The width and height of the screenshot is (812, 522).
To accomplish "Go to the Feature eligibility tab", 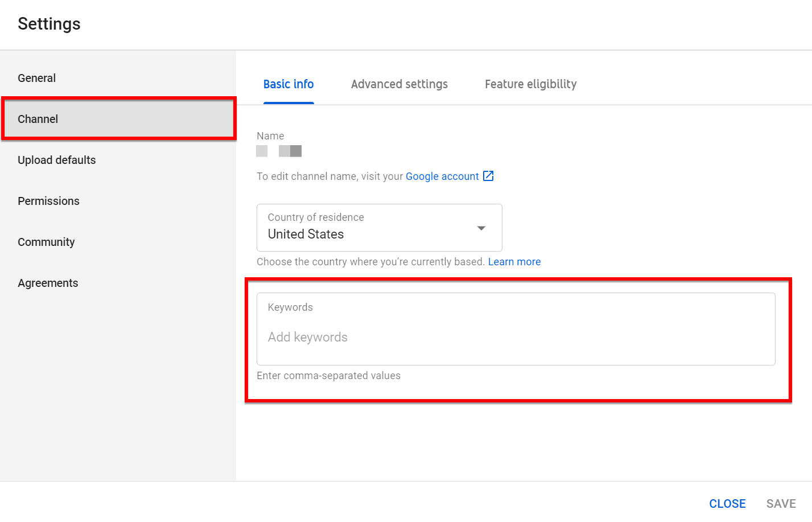I will tap(530, 84).
